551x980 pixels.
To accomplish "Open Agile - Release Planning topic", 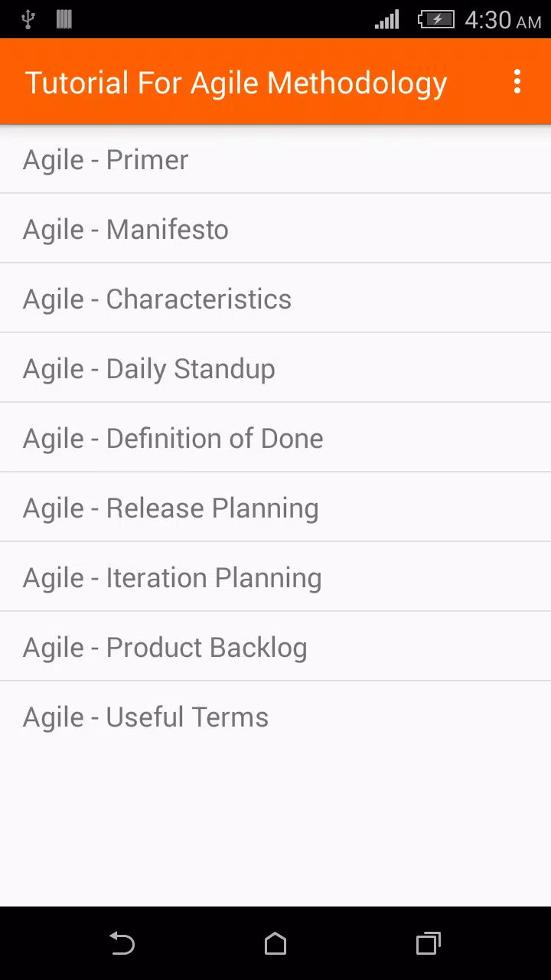I will coord(275,507).
